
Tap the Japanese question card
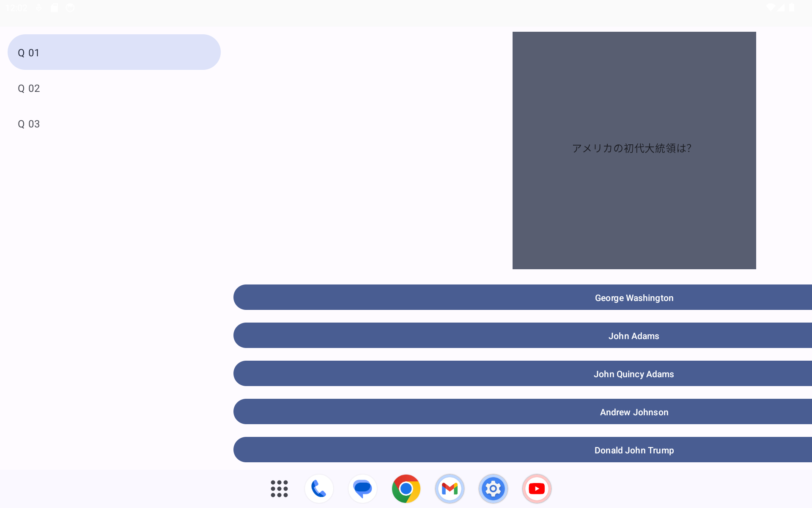tap(634, 150)
